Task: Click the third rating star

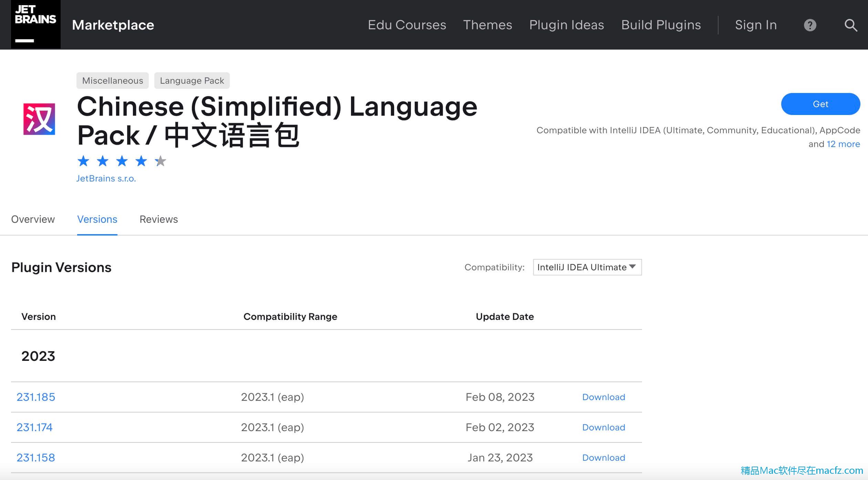Action: pyautogui.click(x=122, y=161)
